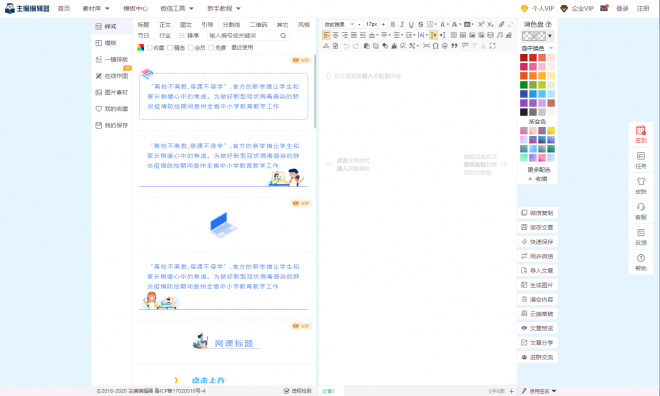Viewport: 660px width, 396px height.
Task: Check the 精选 filter checkbox
Action: coord(170,48)
